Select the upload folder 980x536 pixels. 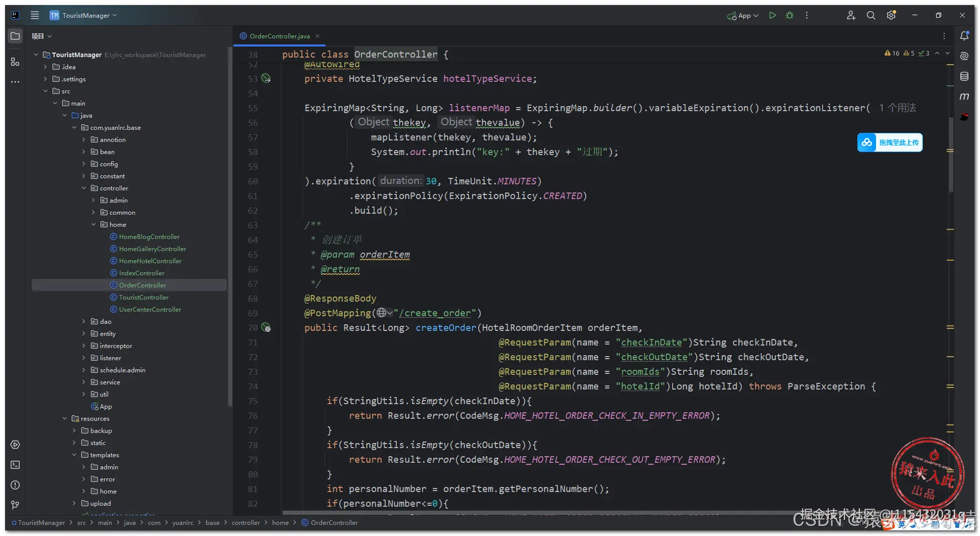pos(95,503)
